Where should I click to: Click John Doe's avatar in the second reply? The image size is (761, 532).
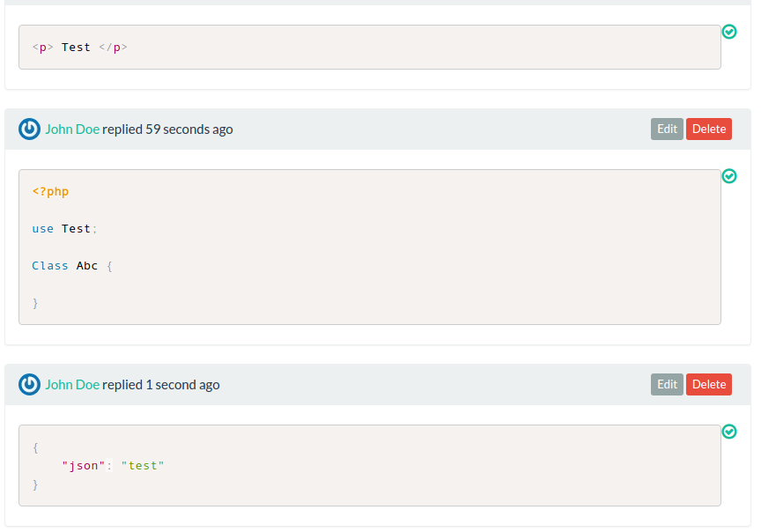(29, 384)
